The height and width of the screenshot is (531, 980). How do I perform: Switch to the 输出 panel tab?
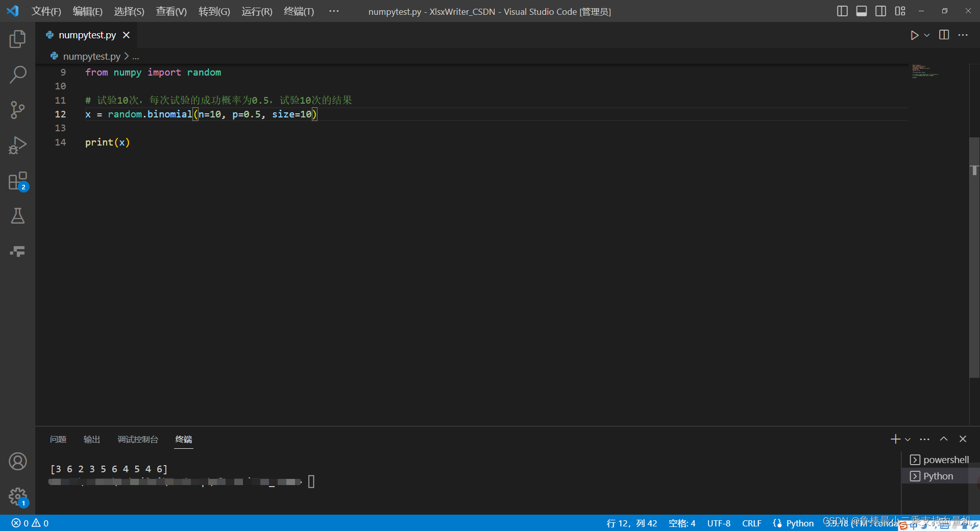click(x=92, y=440)
